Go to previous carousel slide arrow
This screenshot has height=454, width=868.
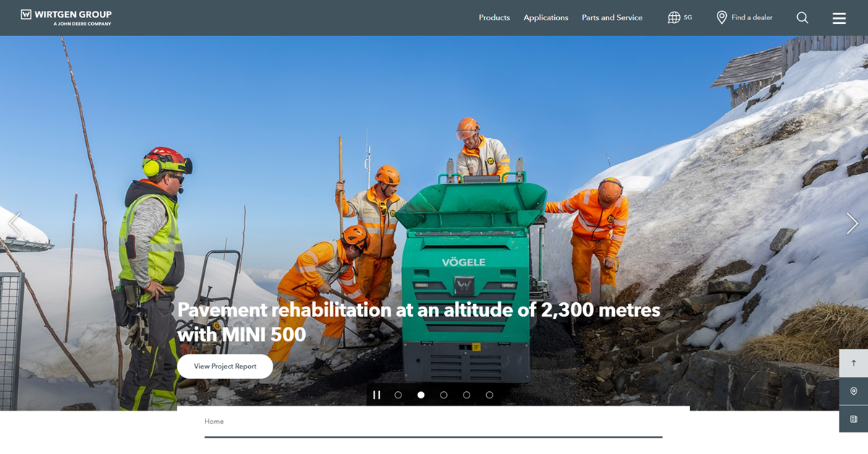14,223
